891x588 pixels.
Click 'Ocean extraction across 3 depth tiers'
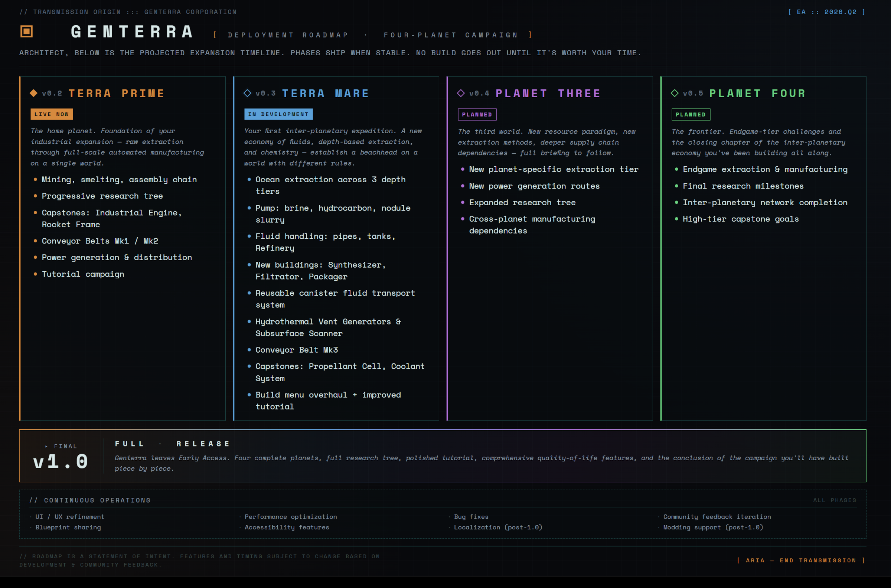[x=330, y=186]
